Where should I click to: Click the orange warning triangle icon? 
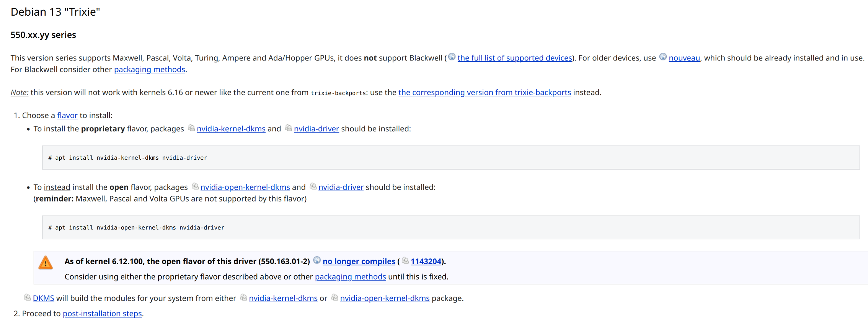(x=46, y=263)
